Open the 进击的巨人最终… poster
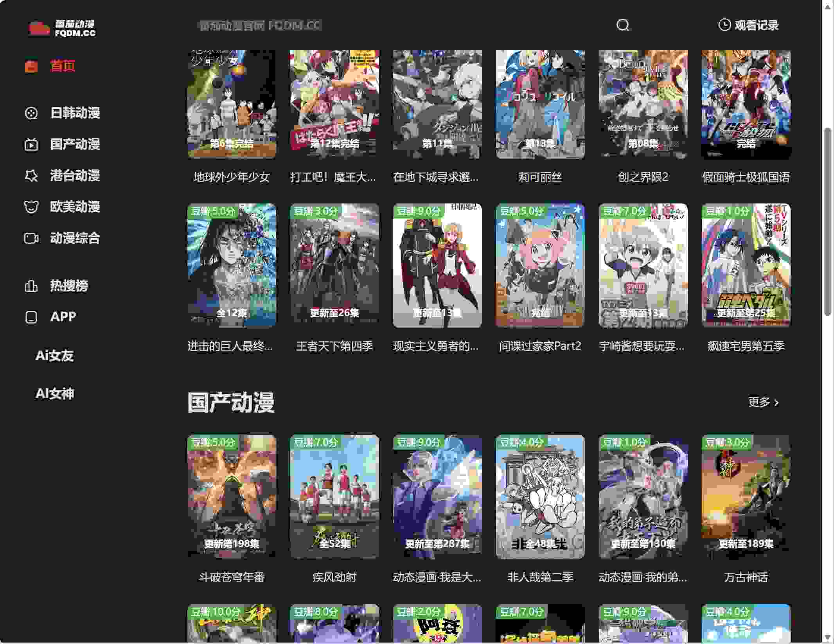This screenshot has width=834, height=644. tap(232, 266)
